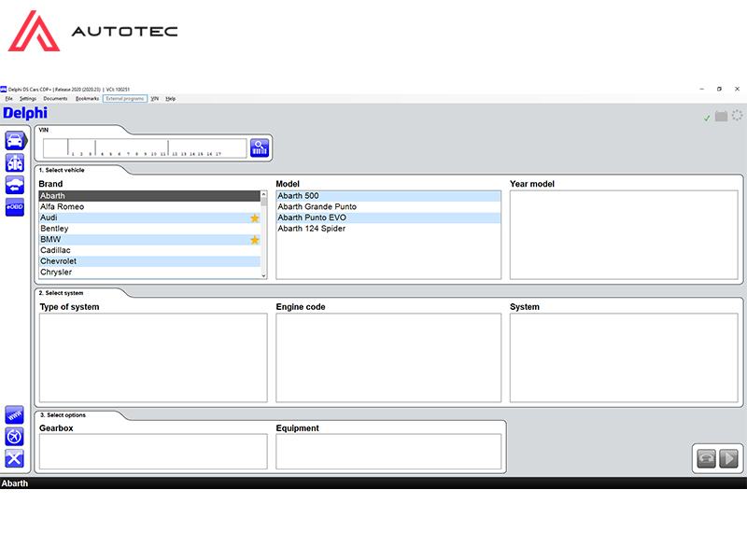This screenshot has width=747, height=560.
Task: Select the third sidebar car icon
Action: pyautogui.click(x=15, y=185)
